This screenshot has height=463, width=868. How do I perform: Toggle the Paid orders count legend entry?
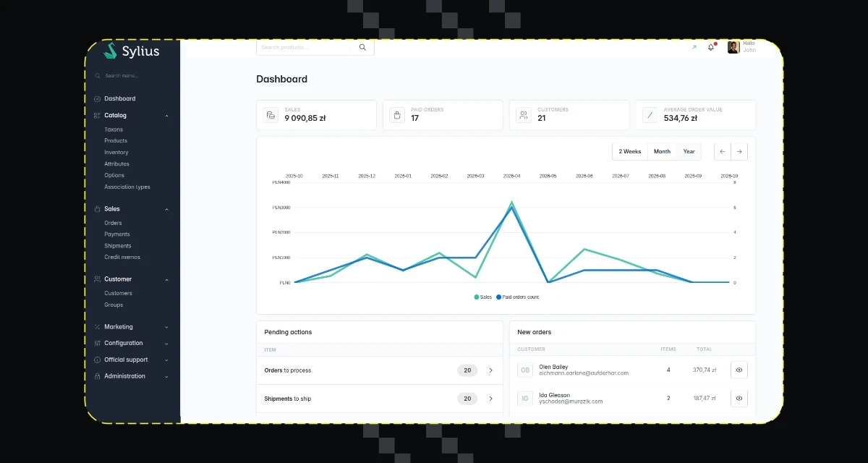pyautogui.click(x=517, y=297)
